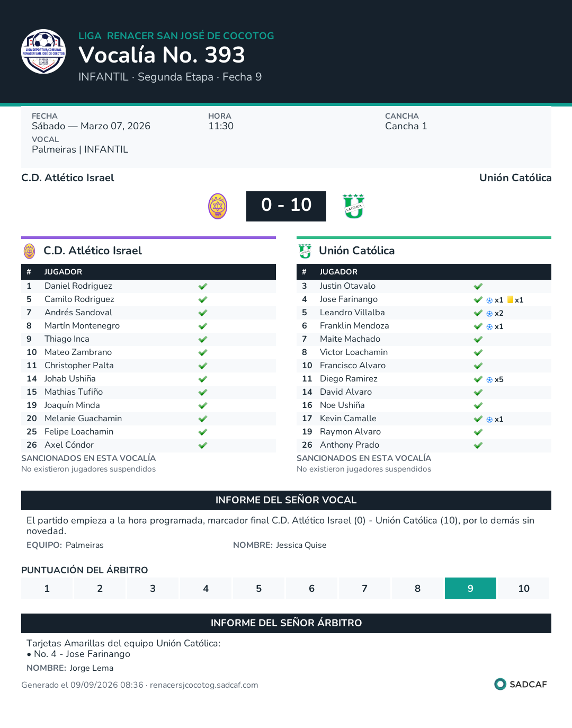The image size is (572, 728).
Task: Select referee score 10
Action: [x=524, y=588]
